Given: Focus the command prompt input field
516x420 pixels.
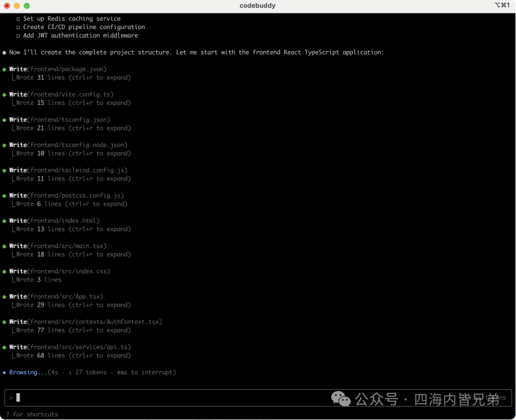Looking at the screenshot, I should [258, 398].
